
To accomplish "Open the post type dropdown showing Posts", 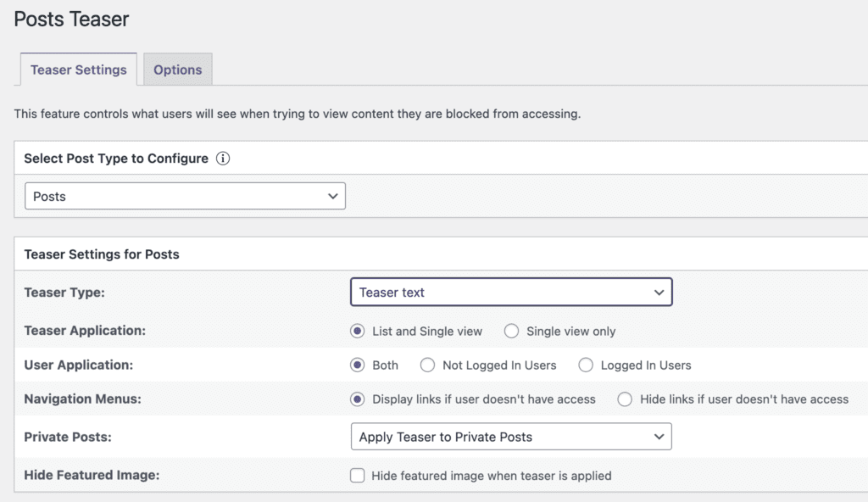I will point(185,196).
